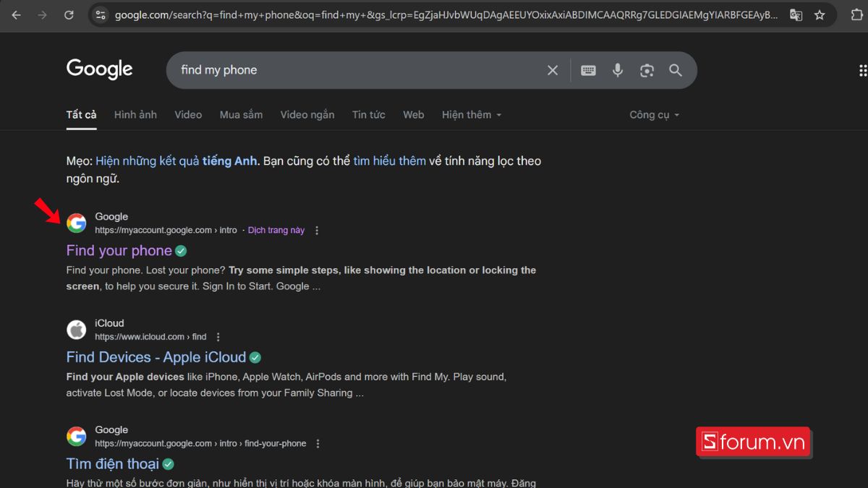Bookmark this page with the star icon
The width and height of the screenshot is (868, 488).
click(820, 14)
